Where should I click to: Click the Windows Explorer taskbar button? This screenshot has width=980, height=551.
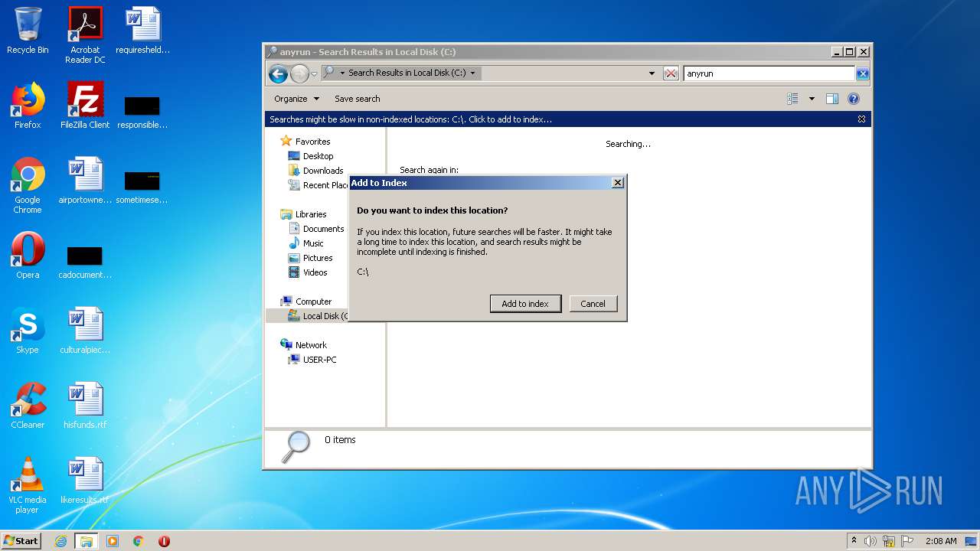87,541
